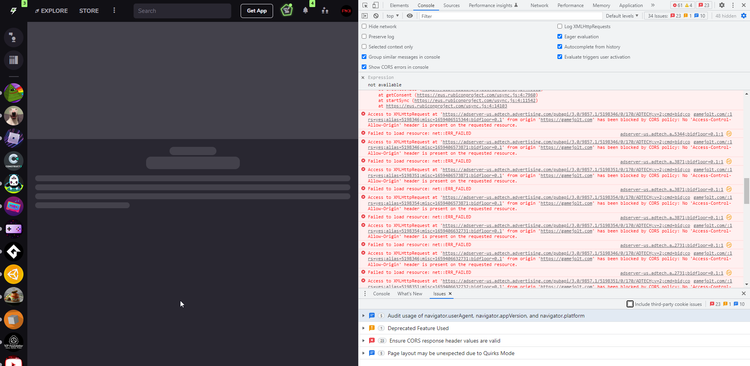Uncheck Evaluate triggers user activation
This screenshot has height=366, width=750.
(x=560, y=56)
